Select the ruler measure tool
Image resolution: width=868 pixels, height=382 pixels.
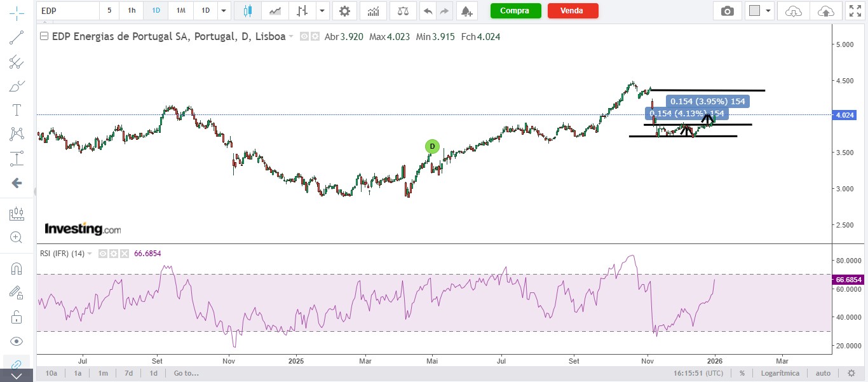click(17, 214)
